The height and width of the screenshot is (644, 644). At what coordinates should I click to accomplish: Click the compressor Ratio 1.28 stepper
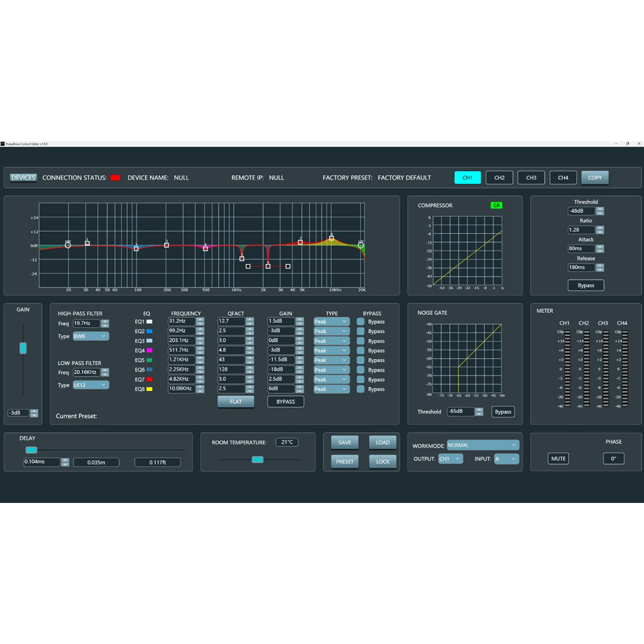pos(600,230)
